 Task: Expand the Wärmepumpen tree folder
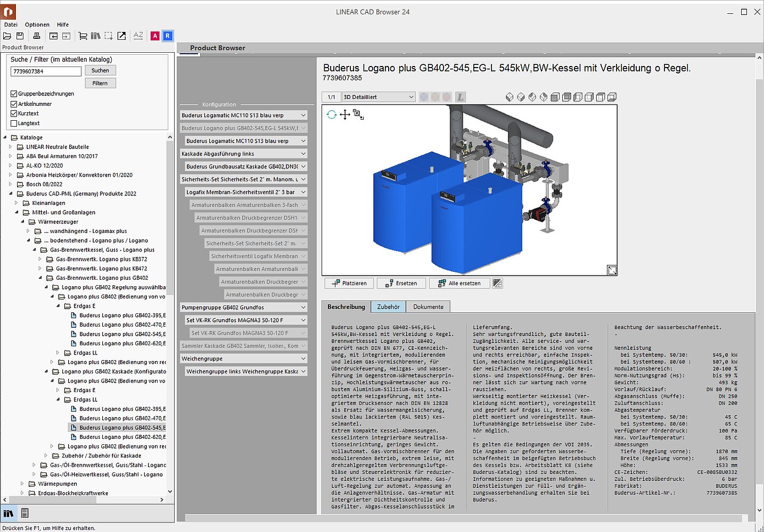pyautogui.click(x=22, y=484)
